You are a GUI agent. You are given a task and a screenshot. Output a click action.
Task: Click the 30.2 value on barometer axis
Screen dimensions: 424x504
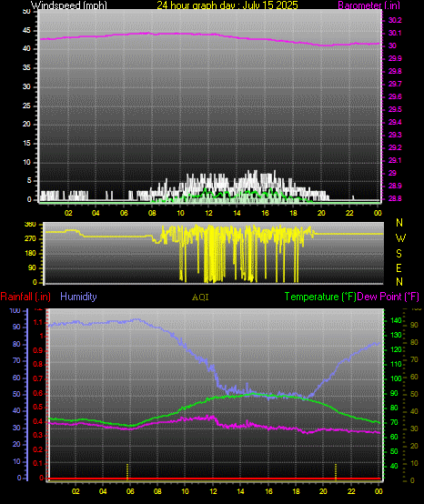click(x=395, y=21)
